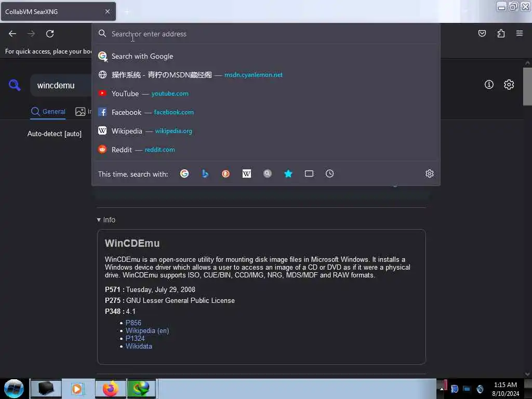Click the wincdemu search query box
532x399 pixels.
[61, 86]
